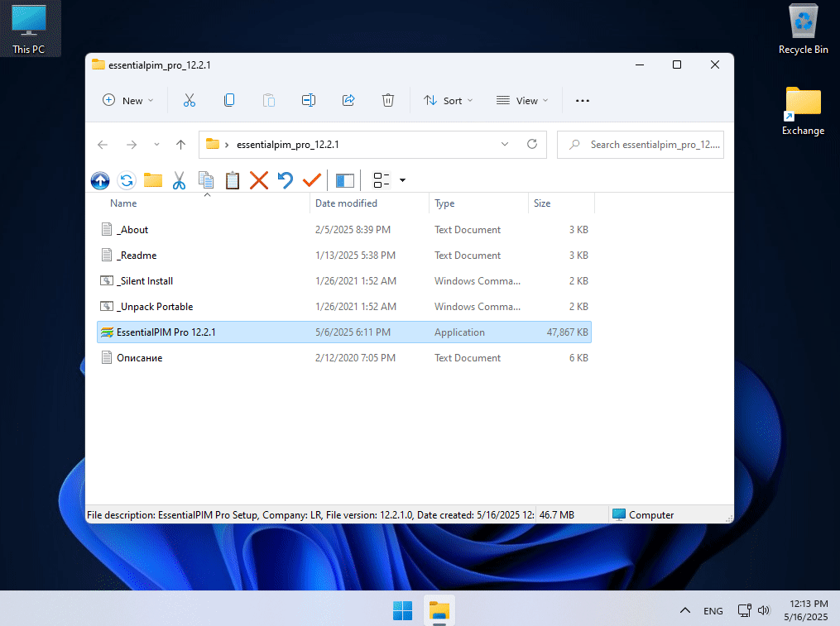Screen dimensions: 840x626
Task: Click the blue Undo arrow toolbar icon
Action: click(285, 180)
